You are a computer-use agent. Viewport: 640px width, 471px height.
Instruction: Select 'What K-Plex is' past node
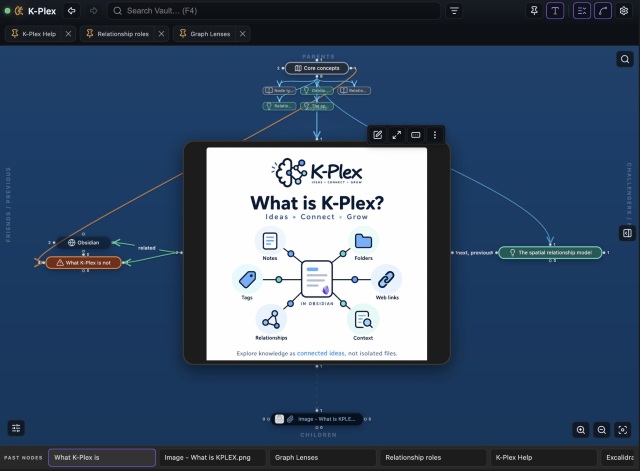tap(102, 458)
